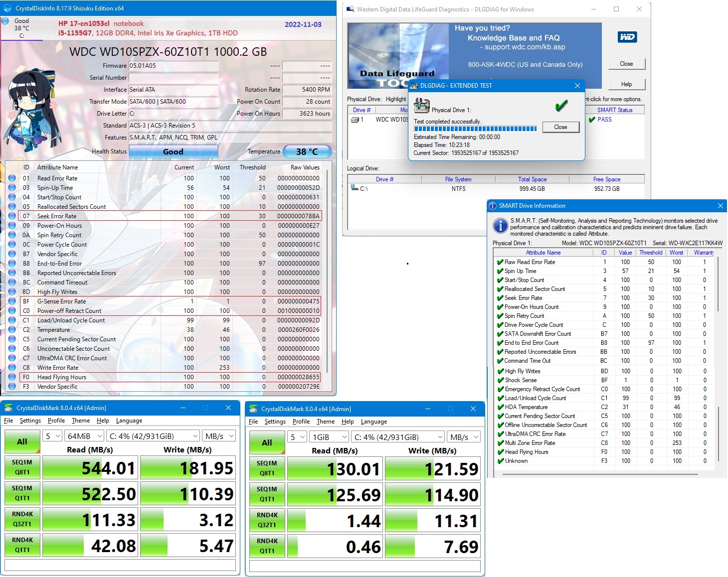The image size is (728, 577).
Task: Open the 1GiB test size dropdown
Action: 330,437
